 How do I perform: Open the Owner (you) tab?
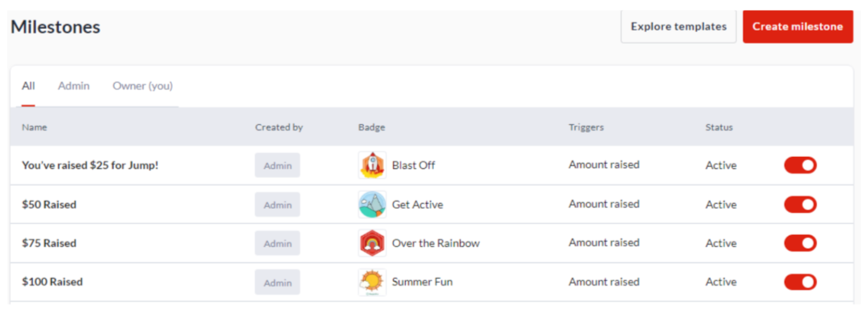click(x=142, y=86)
